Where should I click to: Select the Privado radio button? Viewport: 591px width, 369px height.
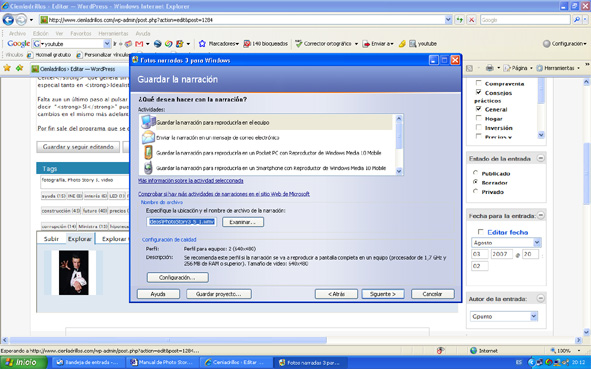click(x=475, y=191)
